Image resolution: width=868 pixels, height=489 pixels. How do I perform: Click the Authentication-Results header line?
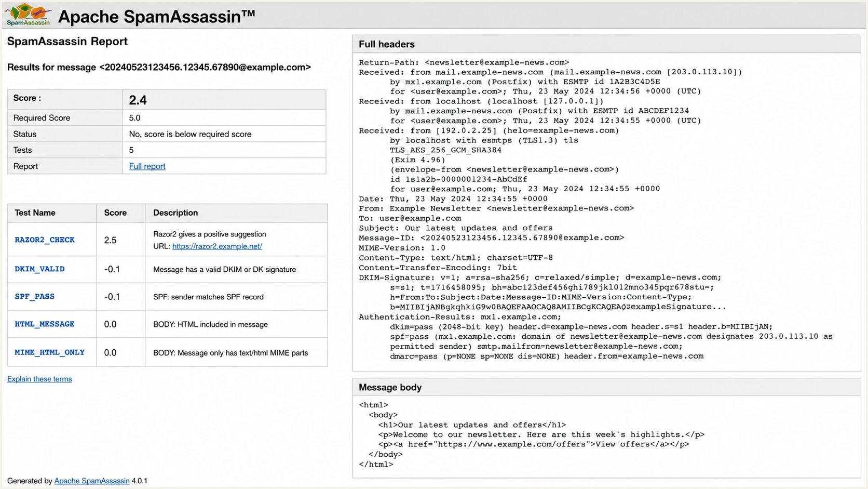click(x=460, y=317)
